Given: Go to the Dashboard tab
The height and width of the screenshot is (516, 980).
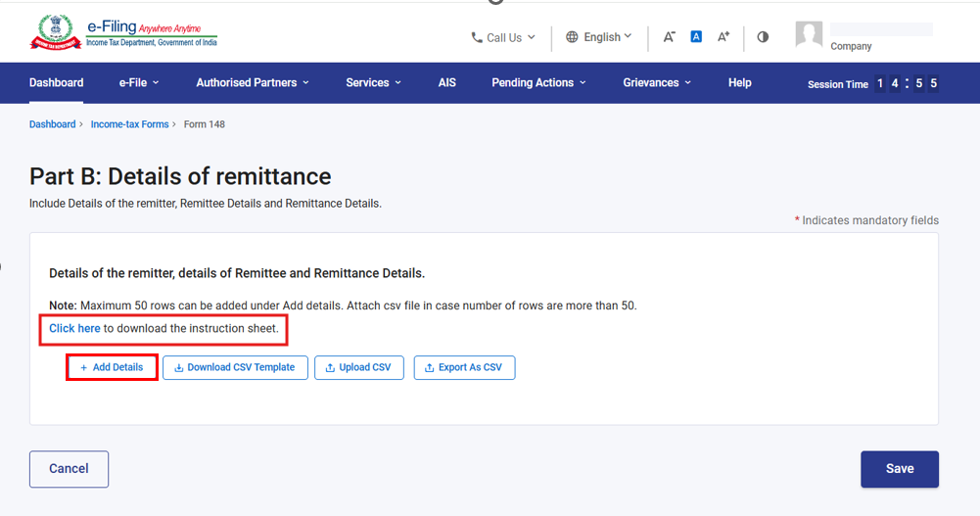Looking at the screenshot, I should point(56,82).
